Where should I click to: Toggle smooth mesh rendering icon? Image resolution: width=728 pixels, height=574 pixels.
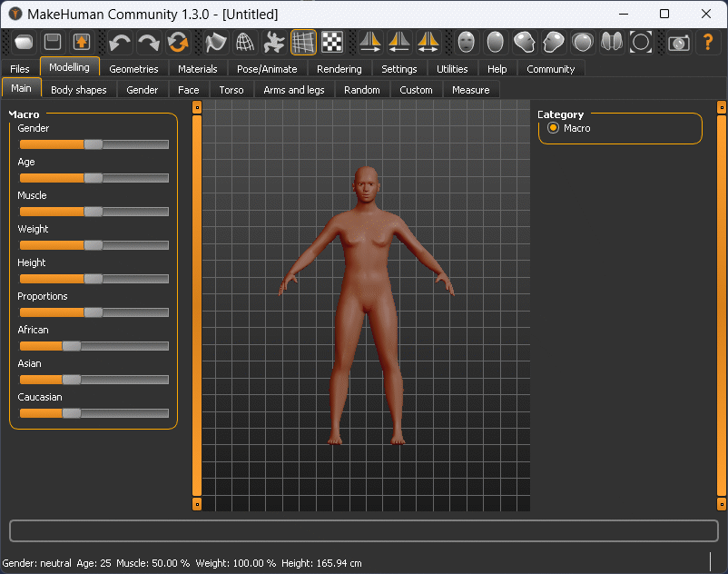point(215,43)
